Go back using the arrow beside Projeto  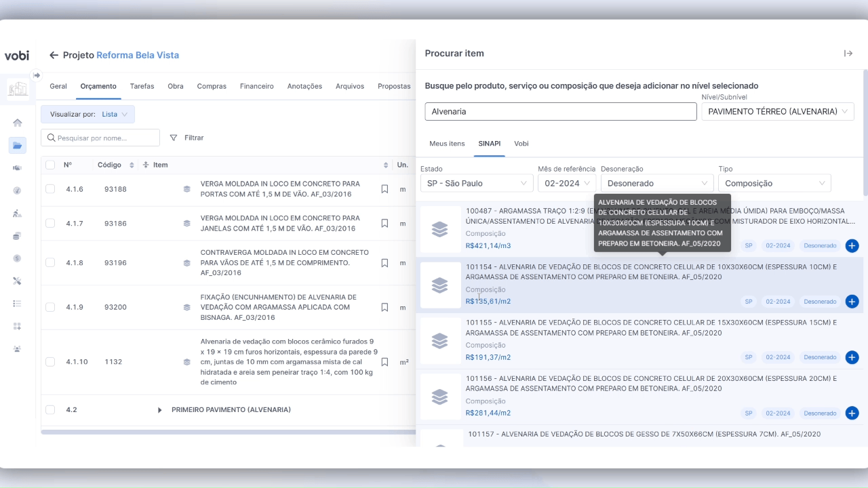pyautogui.click(x=54, y=55)
